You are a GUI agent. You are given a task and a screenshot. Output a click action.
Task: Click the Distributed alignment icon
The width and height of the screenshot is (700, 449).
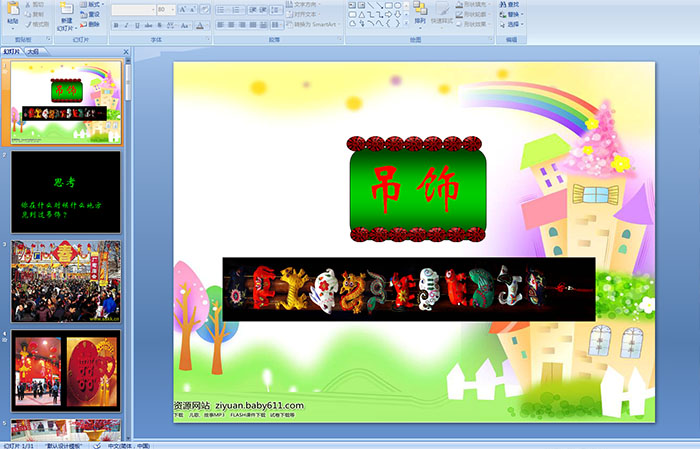point(263,25)
